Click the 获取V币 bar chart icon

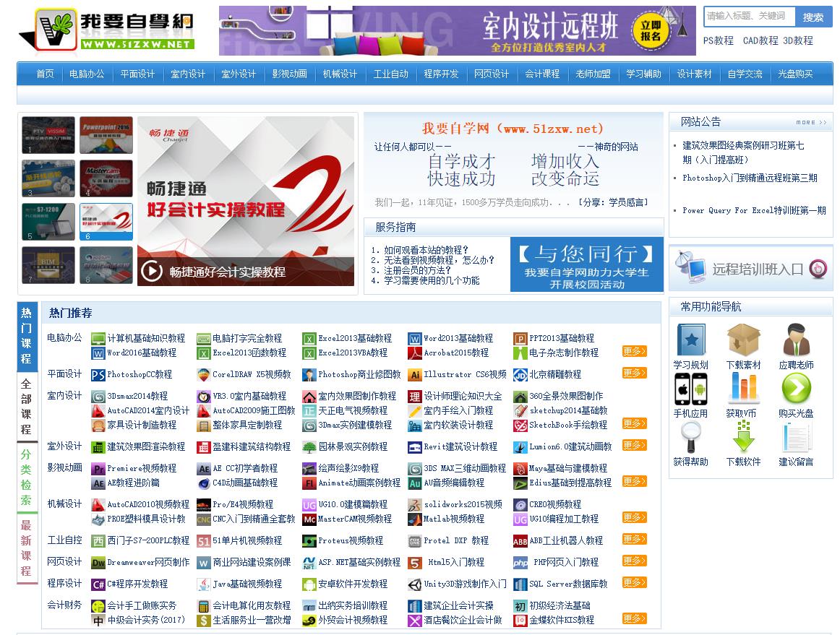[744, 388]
